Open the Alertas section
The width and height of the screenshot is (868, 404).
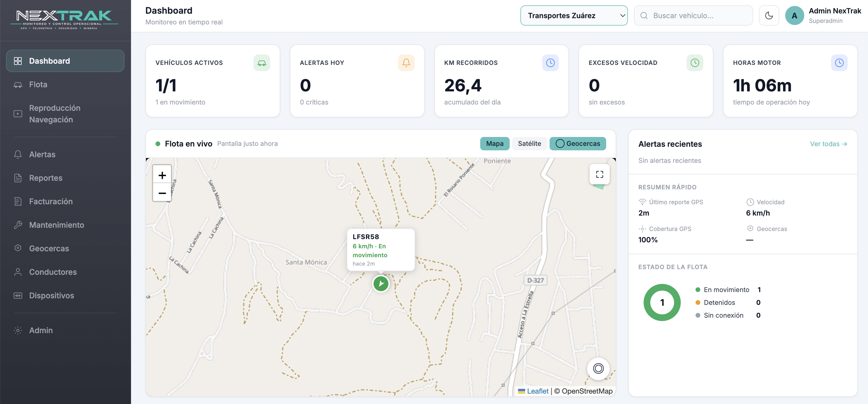coord(65,155)
